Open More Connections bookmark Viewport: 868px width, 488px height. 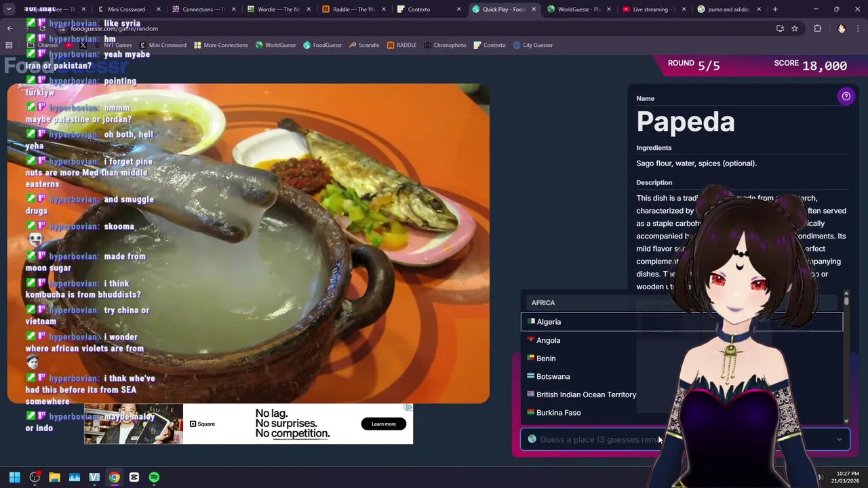point(220,45)
